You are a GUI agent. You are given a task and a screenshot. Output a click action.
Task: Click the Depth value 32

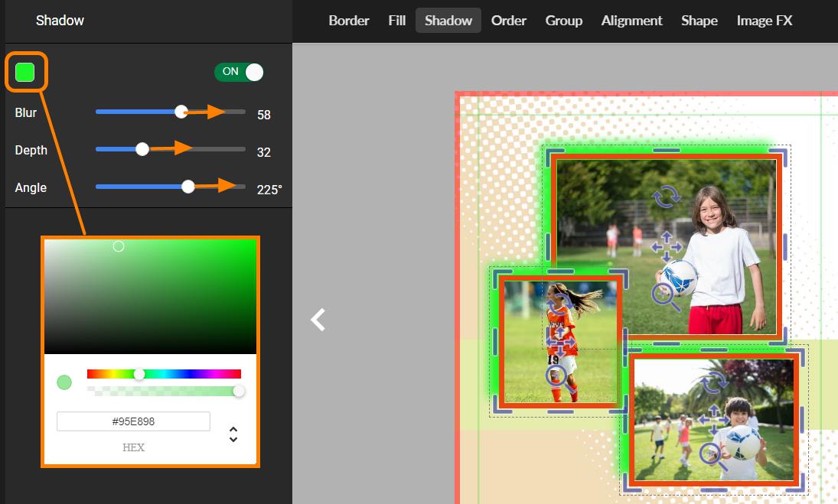(264, 151)
